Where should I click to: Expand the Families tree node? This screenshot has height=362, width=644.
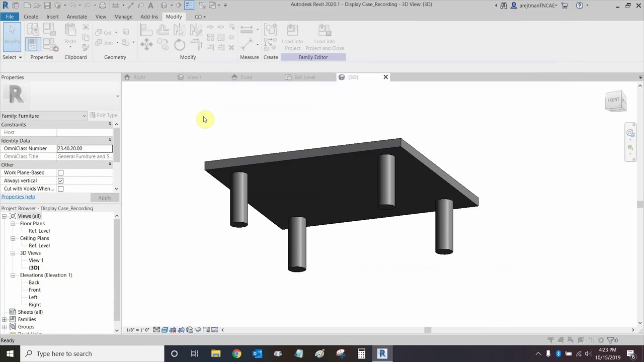[5, 319]
